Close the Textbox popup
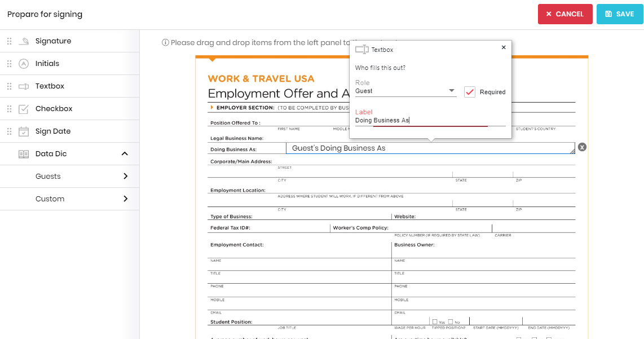The height and width of the screenshot is (339, 644). pos(504,47)
